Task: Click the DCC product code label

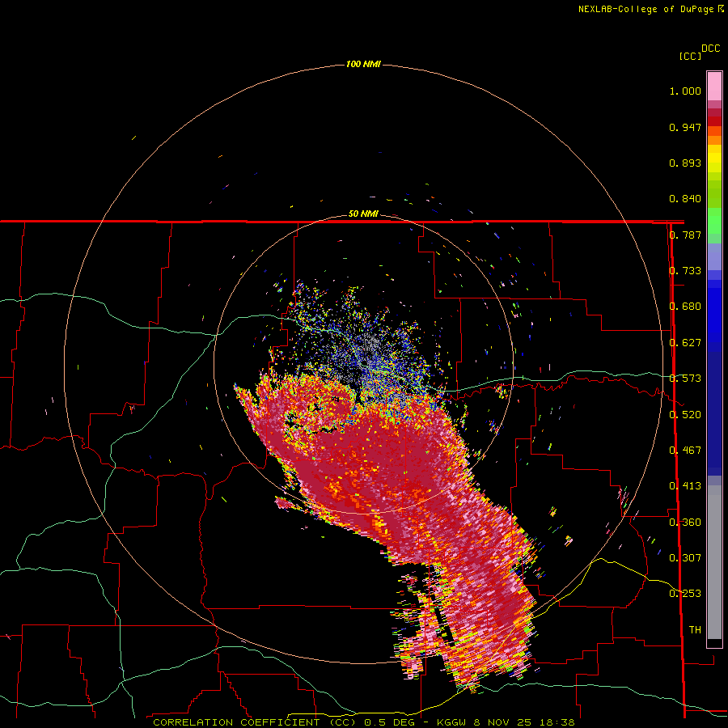Action: 711,49
